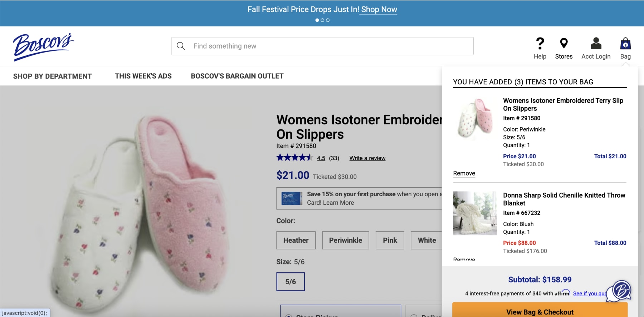Open SHOP BY DEPARTMENT

[x=52, y=76]
